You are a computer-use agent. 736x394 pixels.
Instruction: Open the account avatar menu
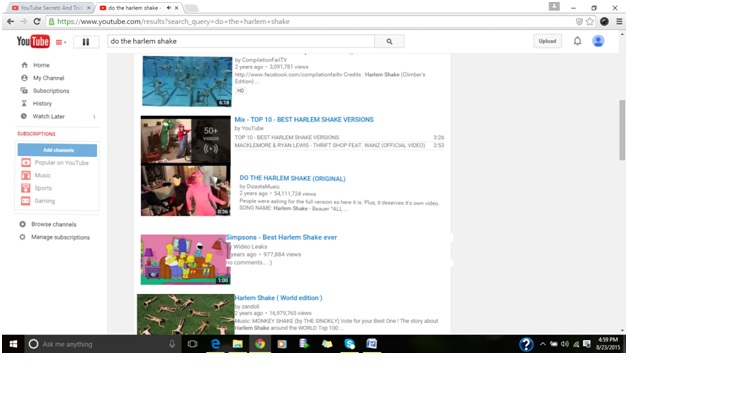coord(598,41)
